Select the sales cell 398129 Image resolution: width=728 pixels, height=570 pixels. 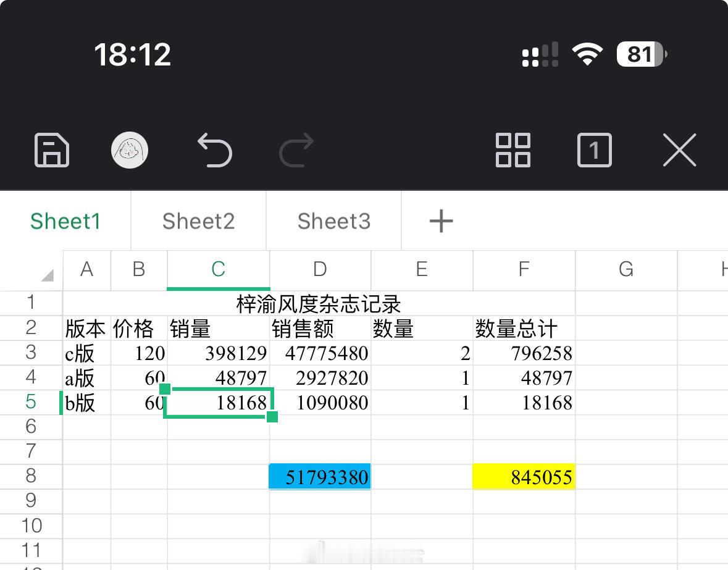pos(218,353)
